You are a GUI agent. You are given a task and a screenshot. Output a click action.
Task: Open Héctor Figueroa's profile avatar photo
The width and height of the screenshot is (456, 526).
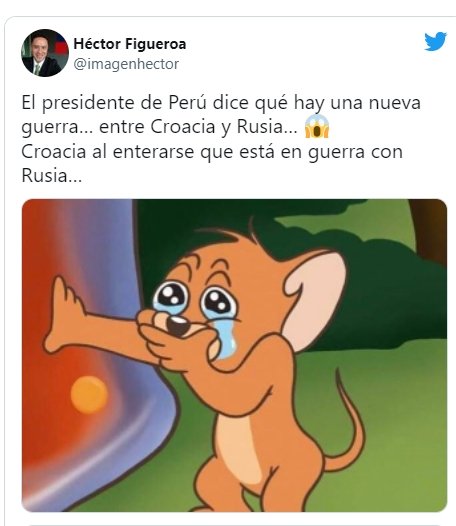click(45, 53)
